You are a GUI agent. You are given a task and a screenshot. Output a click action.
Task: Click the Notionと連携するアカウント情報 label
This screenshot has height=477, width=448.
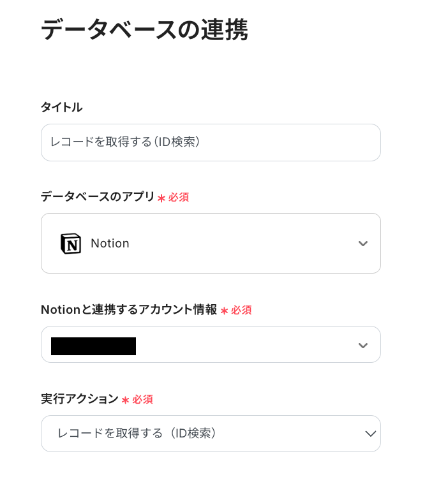(x=129, y=310)
